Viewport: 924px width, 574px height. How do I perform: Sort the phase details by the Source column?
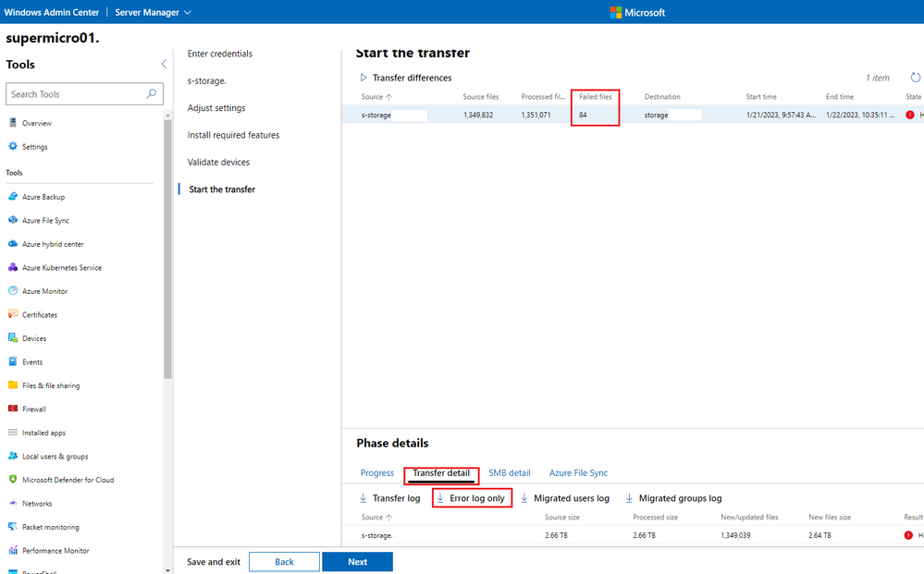pyautogui.click(x=376, y=517)
